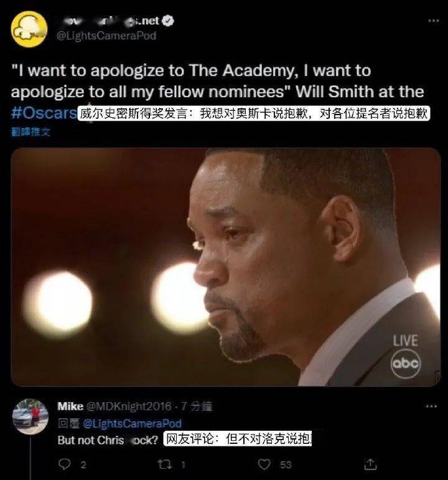Open more options menu on Mike's reply

pos(431,406)
